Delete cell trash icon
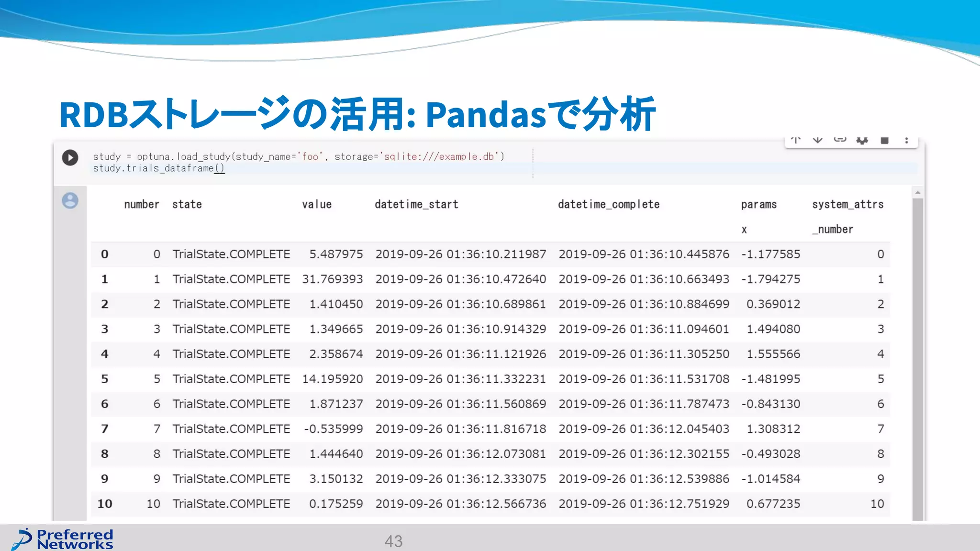Viewport: 980px width, 551px height. 884,140
